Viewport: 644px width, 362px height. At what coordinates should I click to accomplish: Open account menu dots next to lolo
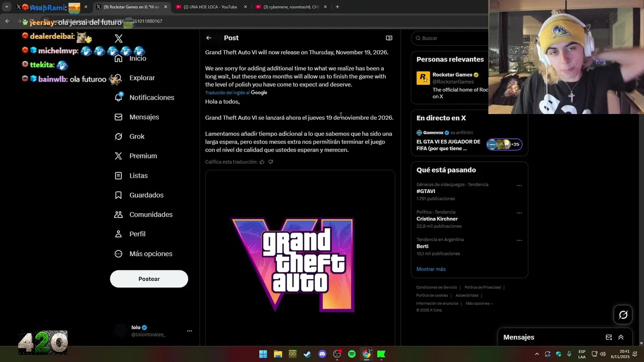[x=190, y=331]
